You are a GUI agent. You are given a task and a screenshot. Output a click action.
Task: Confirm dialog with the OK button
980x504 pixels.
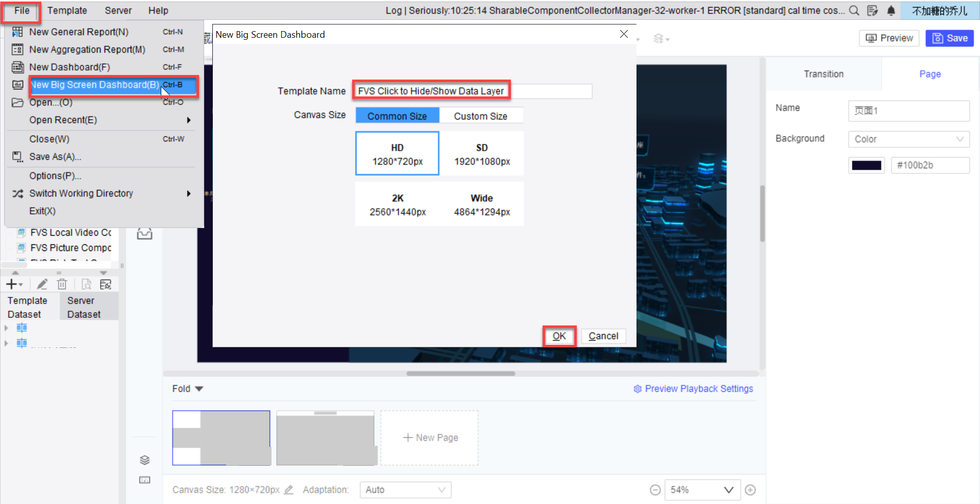(x=559, y=336)
